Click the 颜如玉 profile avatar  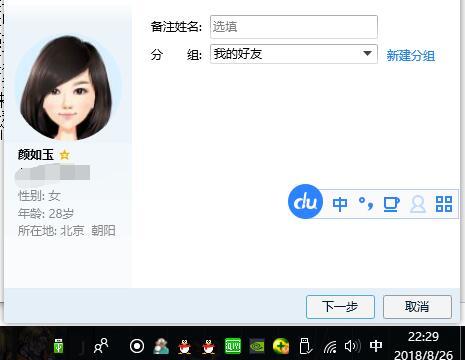click(x=68, y=88)
